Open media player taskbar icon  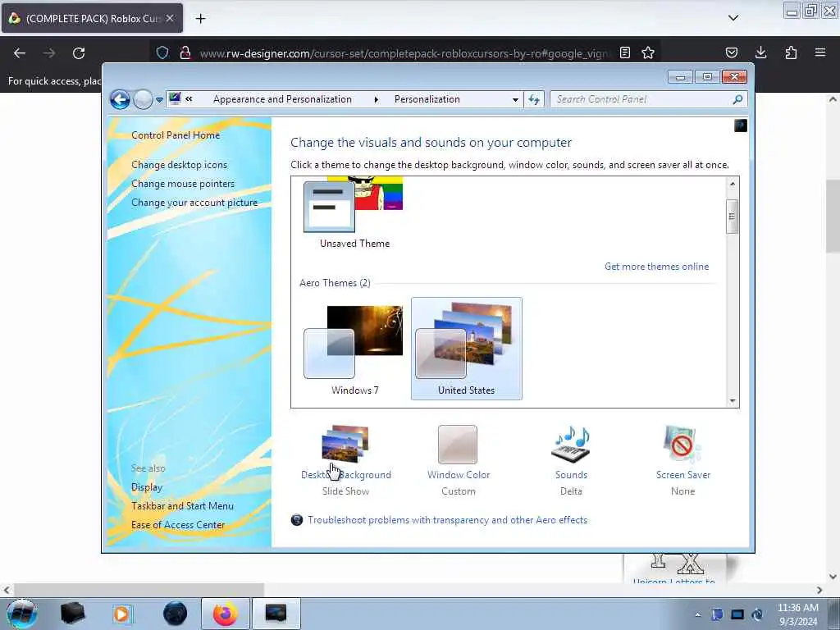[x=121, y=614]
